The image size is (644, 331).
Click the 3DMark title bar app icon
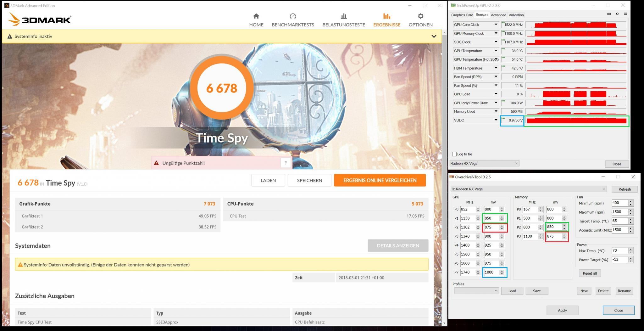(7, 5)
